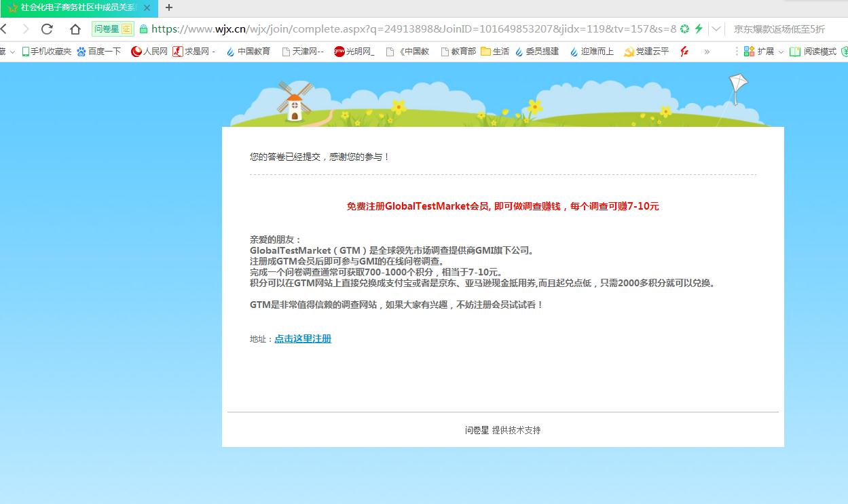Open 求是网 bookmark
This screenshot has height=504, width=848.
[x=194, y=51]
